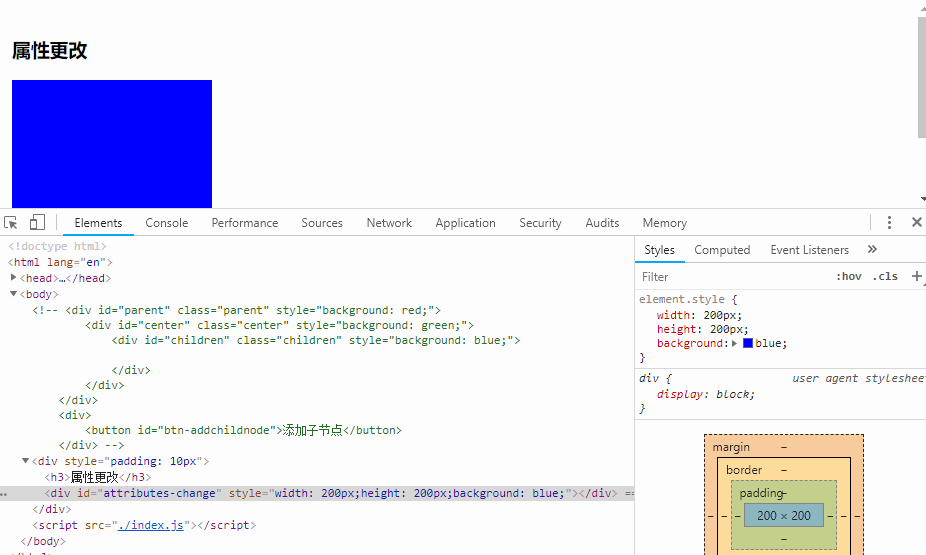Open the Network tab
926x555 pixels.
point(389,223)
